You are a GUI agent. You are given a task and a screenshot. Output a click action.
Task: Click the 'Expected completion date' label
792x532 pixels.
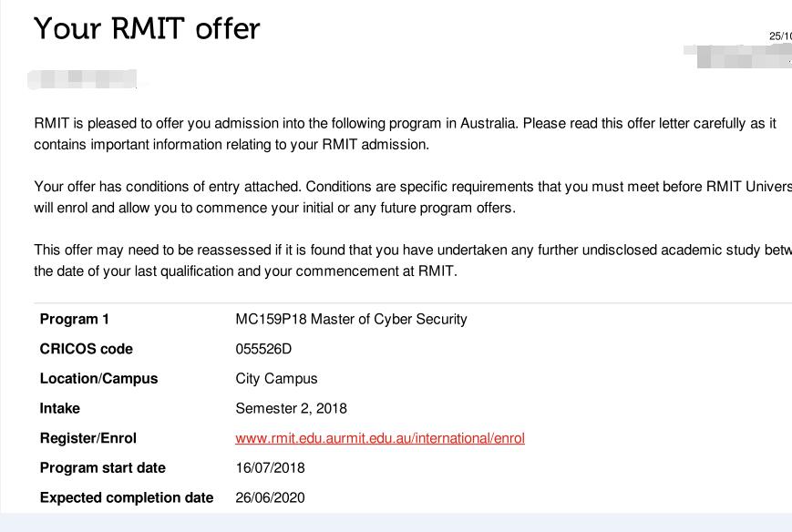point(127,497)
